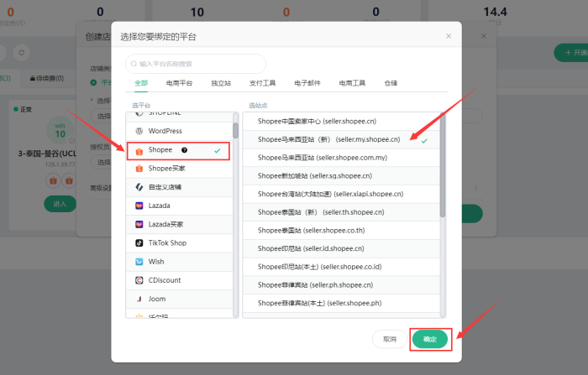Open the 待续费(0) tab in background page
Image resolution: width=588 pixels, height=375 pixels.
47,78
